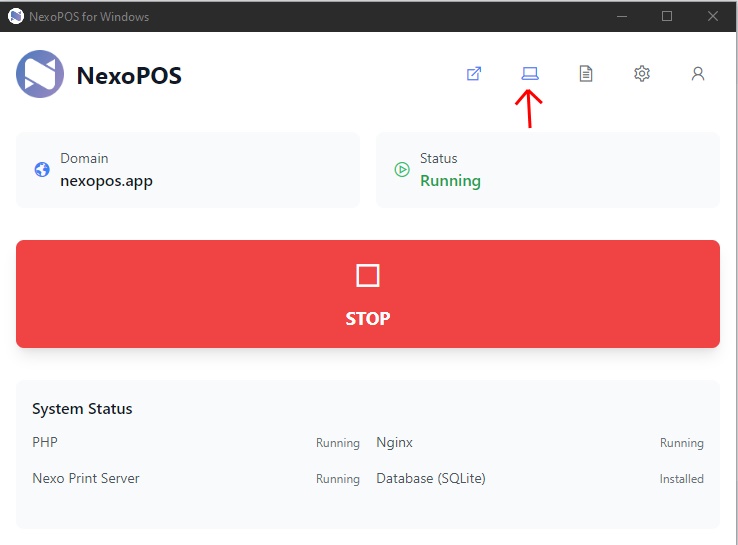Click the green Running status text
The height and width of the screenshot is (545, 738).
(x=450, y=181)
